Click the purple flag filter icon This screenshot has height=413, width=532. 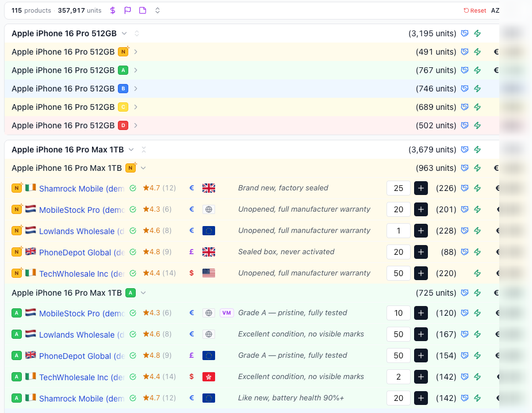click(128, 10)
